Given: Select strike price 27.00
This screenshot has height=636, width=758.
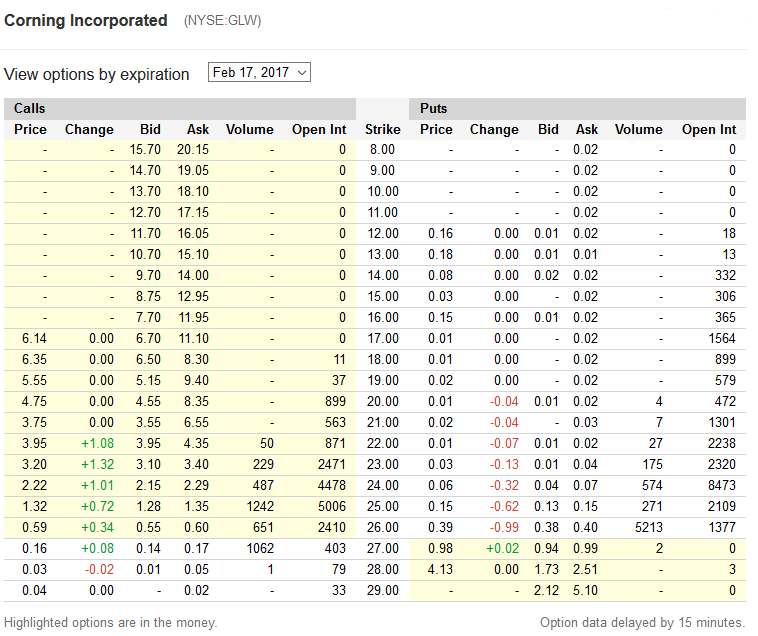Looking at the screenshot, I should pos(383,549).
